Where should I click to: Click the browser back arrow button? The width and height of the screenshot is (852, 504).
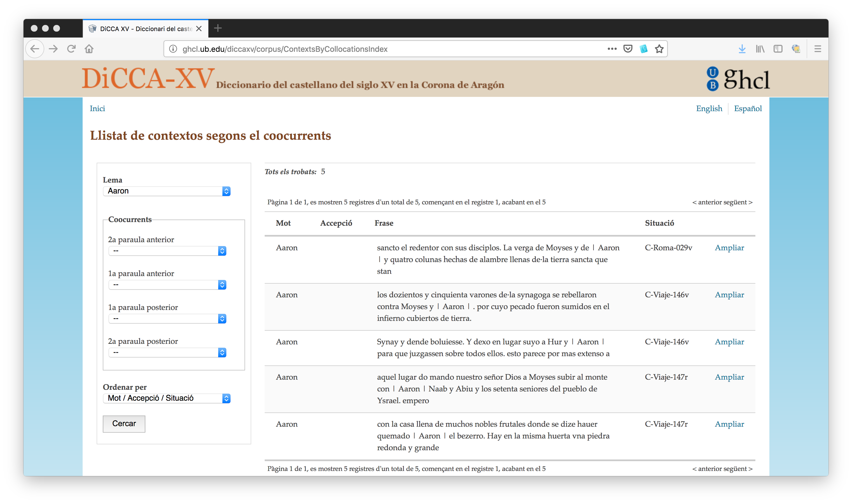[35, 49]
